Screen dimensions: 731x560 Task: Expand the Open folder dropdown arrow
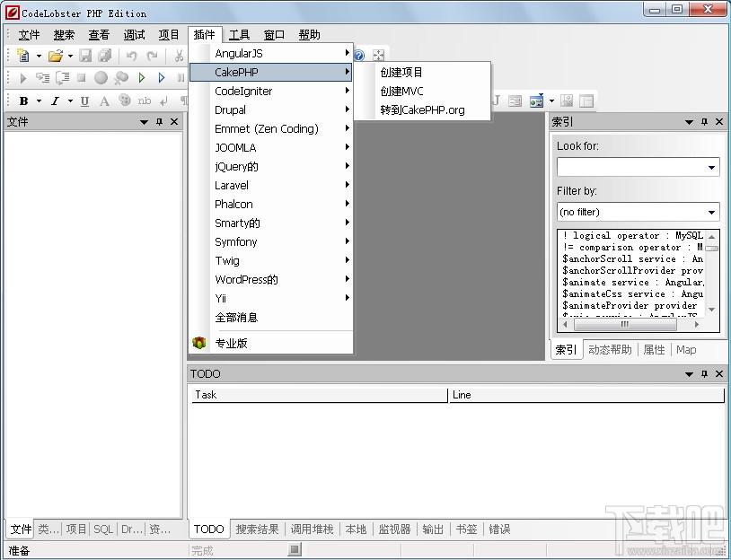pyautogui.click(x=70, y=56)
